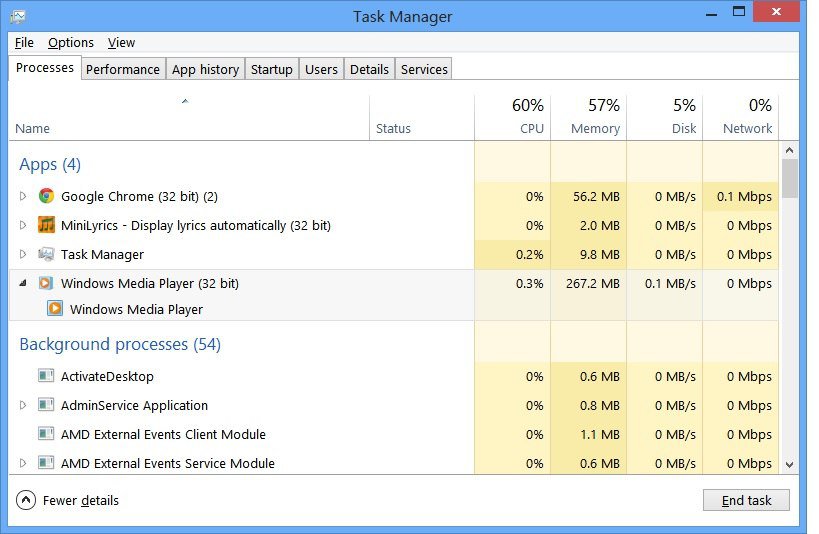Click the AdminService Application icon
The height and width of the screenshot is (534, 819).
click(46, 404)
